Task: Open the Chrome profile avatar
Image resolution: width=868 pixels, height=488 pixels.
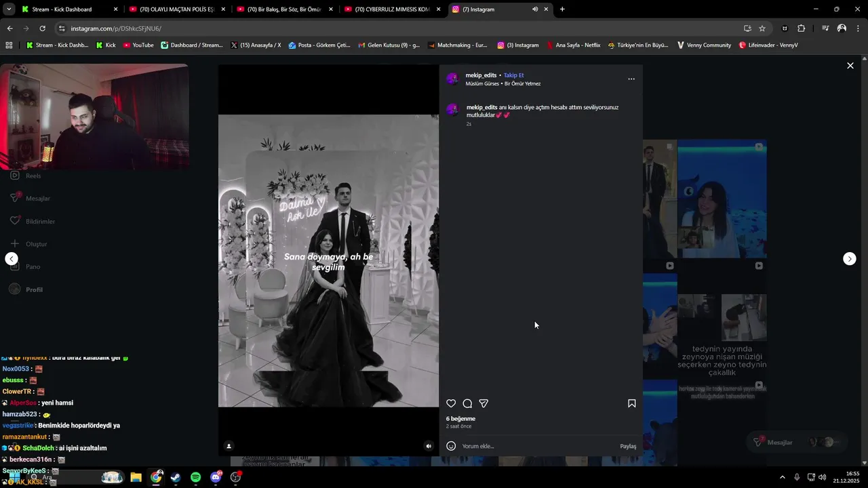Action: 842,28
